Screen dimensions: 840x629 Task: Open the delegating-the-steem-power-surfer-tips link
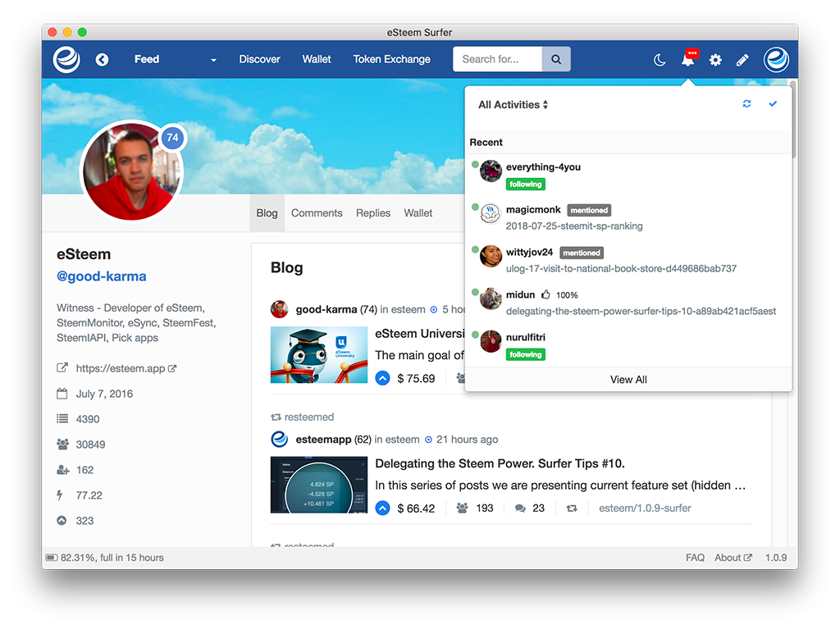[x=641, y=311]
